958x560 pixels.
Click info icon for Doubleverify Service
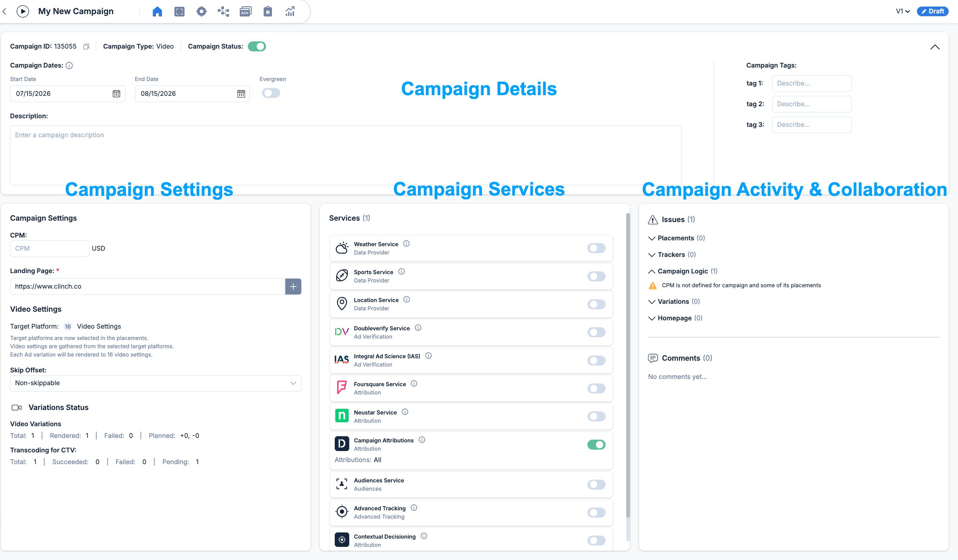[418, 328]
